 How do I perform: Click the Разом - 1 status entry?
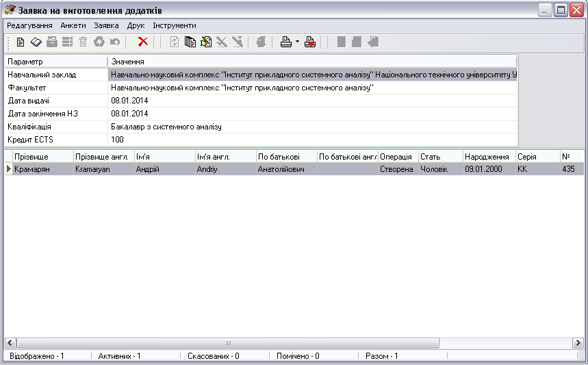[x=382, y=356]
